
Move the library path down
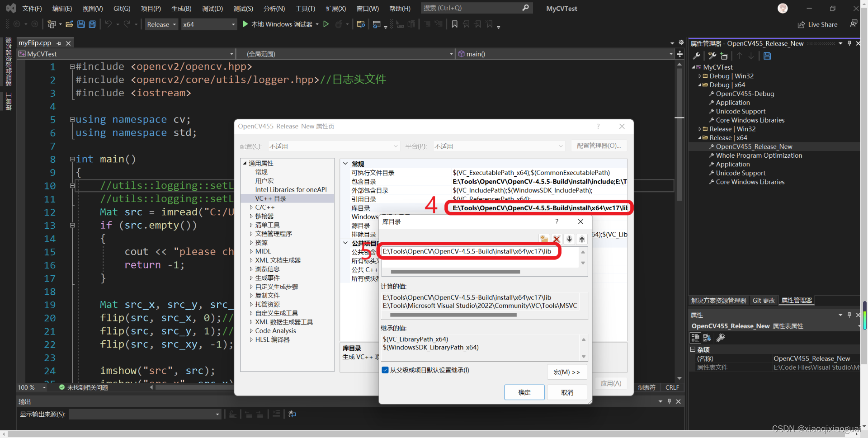coord(569,239)
